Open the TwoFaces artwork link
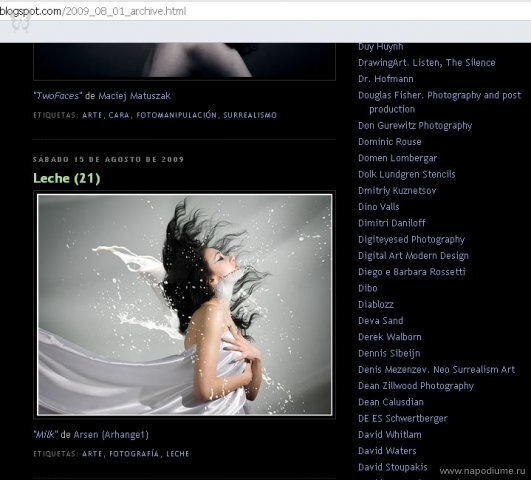The height and width of the screenshot is (480, 531). 56,96
